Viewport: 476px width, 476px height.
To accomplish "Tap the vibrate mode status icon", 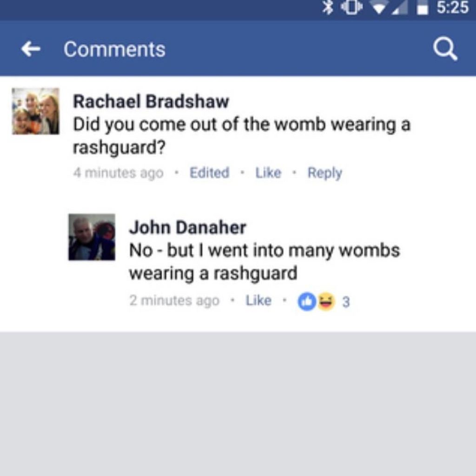I will (x=351, y=7).
